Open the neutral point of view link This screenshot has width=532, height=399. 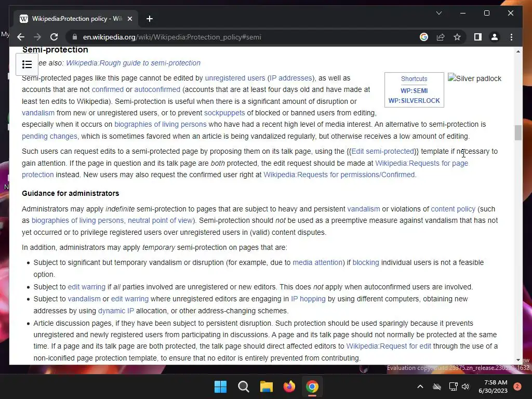[160, 220]
